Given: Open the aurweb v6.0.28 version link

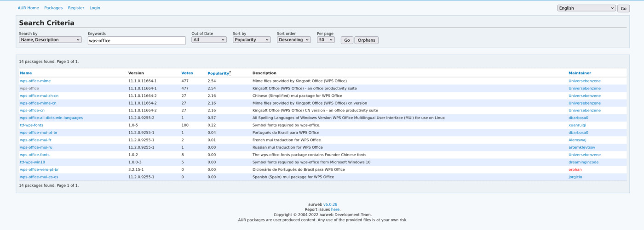Looking at the screenshot, I should point(330,204).
